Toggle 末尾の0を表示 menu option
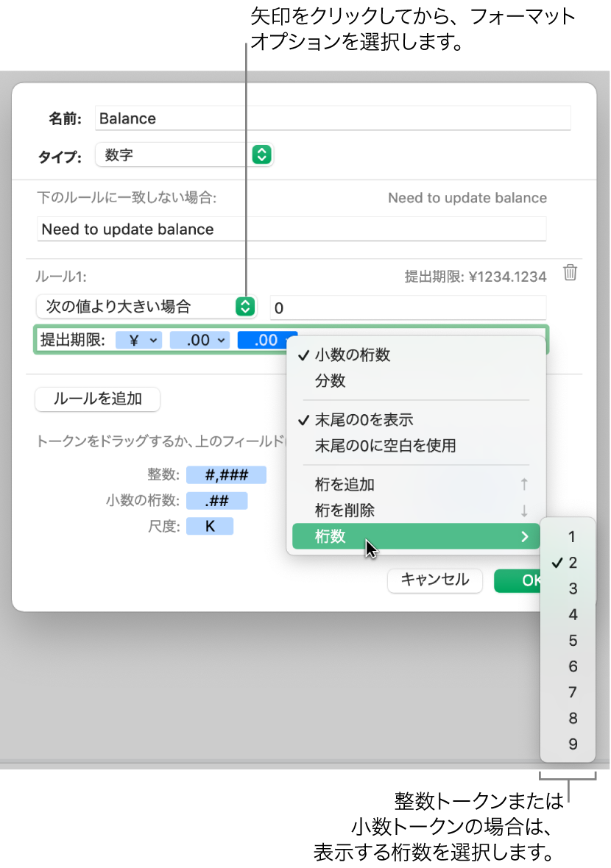Screen dimensions: 611x868 (416, 419)
